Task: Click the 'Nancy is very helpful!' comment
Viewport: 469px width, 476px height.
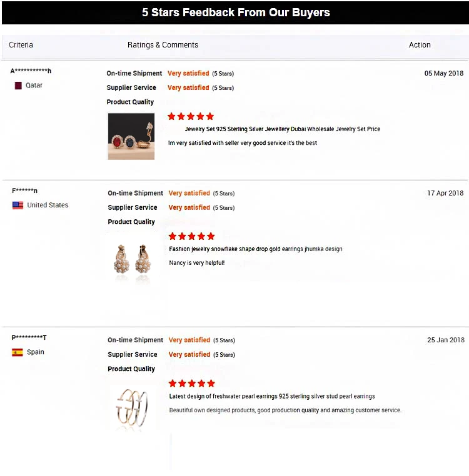Action: [196, 263]
